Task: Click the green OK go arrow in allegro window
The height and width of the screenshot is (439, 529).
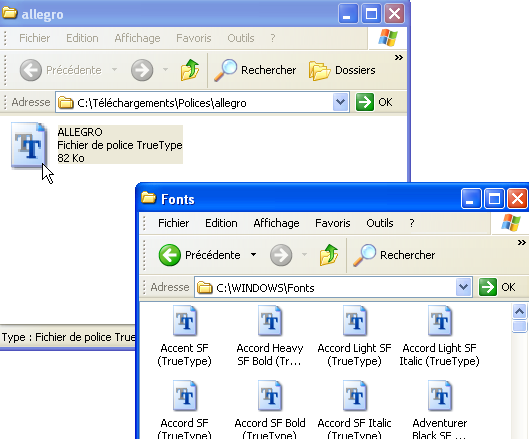Action: click(x=365, y=102)
